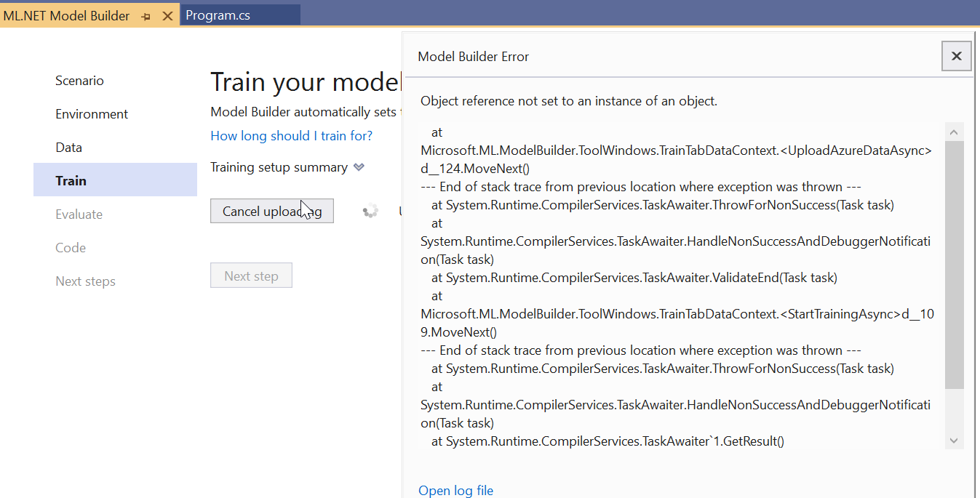980x498 pixels.
Task: Click the loading spinner next to Cancel uploading
Action: coord(370,210)
